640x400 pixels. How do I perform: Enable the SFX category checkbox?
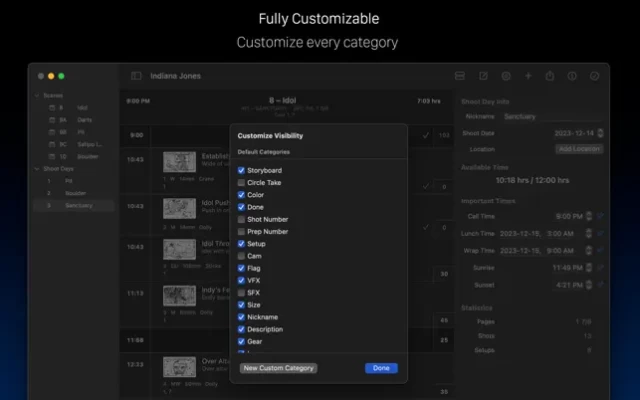click(241, 292)
